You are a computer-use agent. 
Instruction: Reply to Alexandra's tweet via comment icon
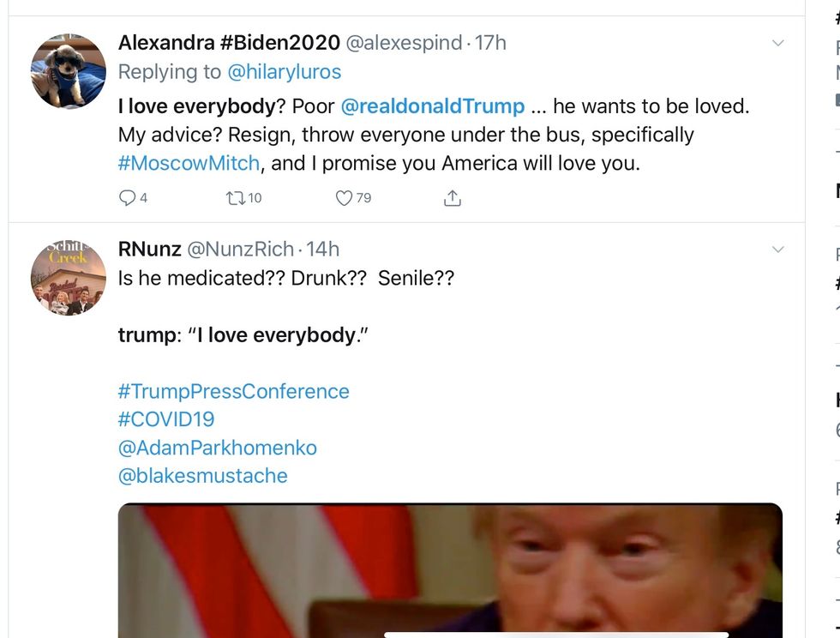pyautogui.click(x=127, y=198)
